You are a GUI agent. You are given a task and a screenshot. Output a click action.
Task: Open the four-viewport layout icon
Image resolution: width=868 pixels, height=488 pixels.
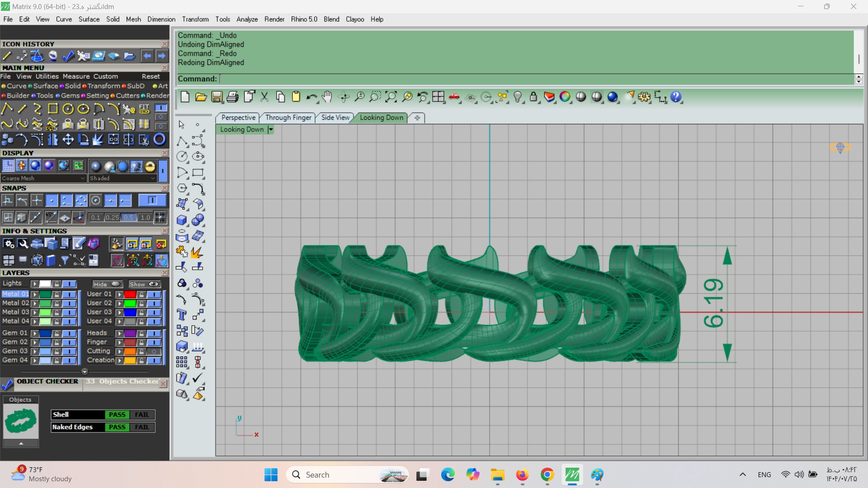(438, 97)
